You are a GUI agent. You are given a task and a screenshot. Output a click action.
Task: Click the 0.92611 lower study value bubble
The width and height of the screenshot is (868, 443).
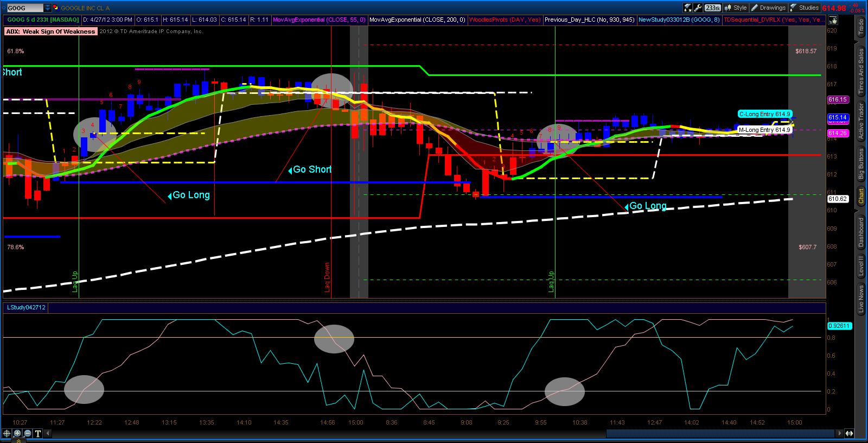click(840, 326)
